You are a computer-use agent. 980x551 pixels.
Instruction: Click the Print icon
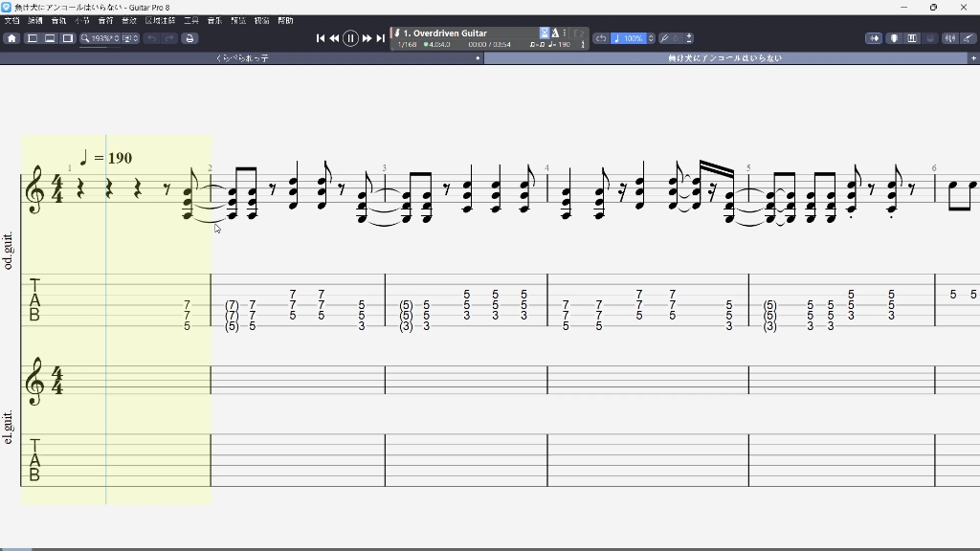pos(189,38)
